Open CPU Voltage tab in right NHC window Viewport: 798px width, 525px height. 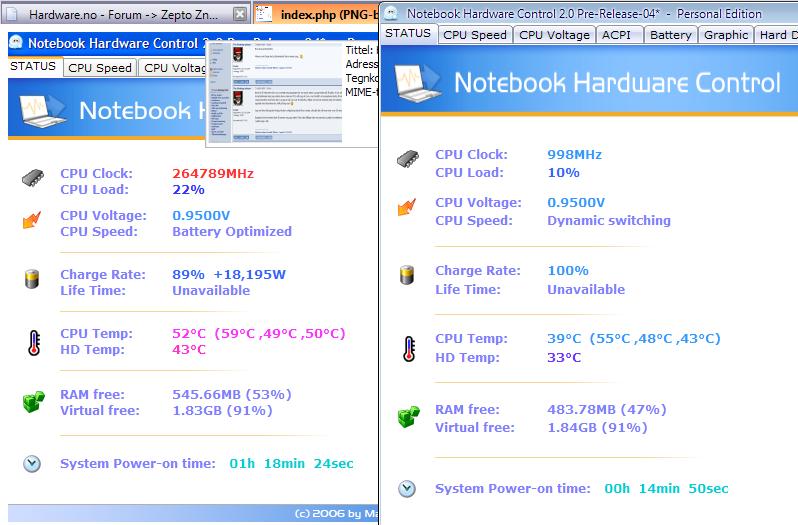[x=554, y=35]
